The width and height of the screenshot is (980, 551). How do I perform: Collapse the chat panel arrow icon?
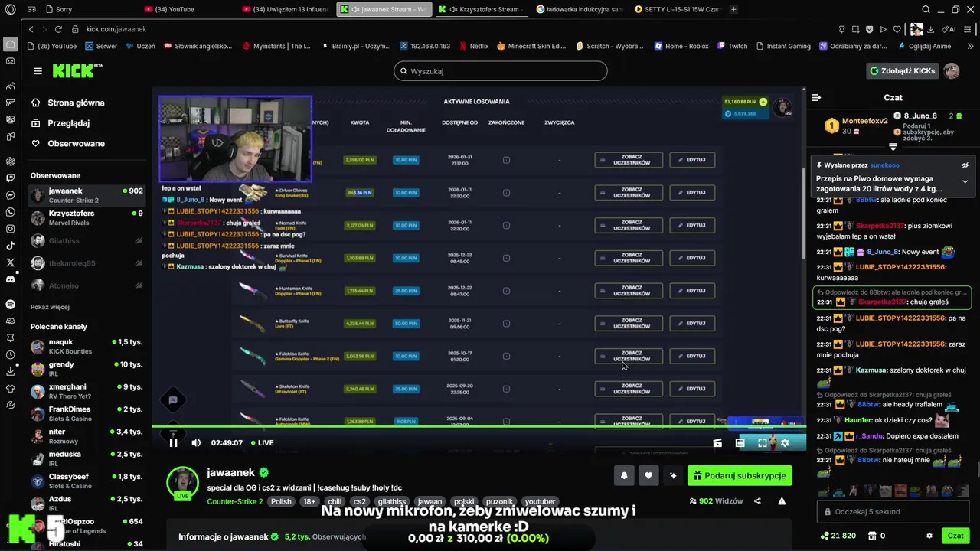click(816, 97)
